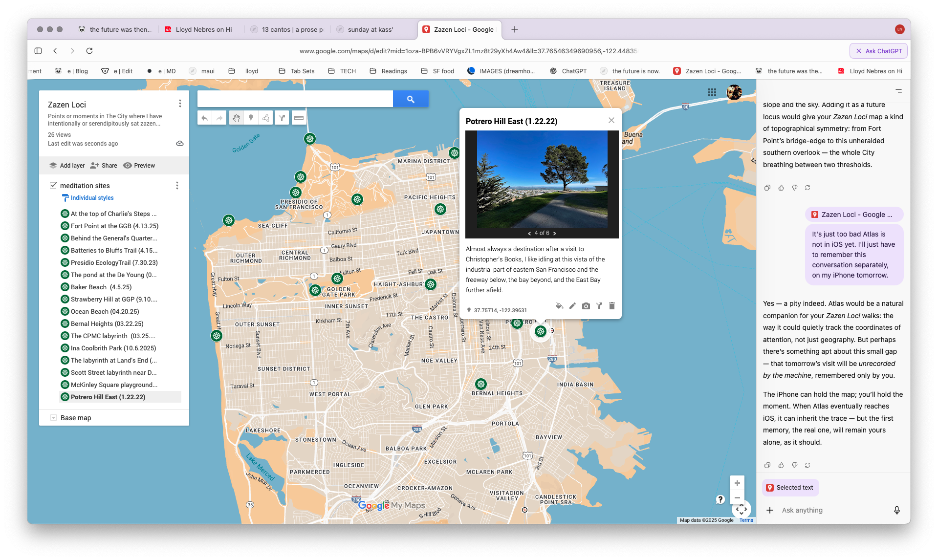This screenshot has height=560, width=938.
Task: Open the paint bucket style icon
Action: pyautogui.click(x=559, y=306)
